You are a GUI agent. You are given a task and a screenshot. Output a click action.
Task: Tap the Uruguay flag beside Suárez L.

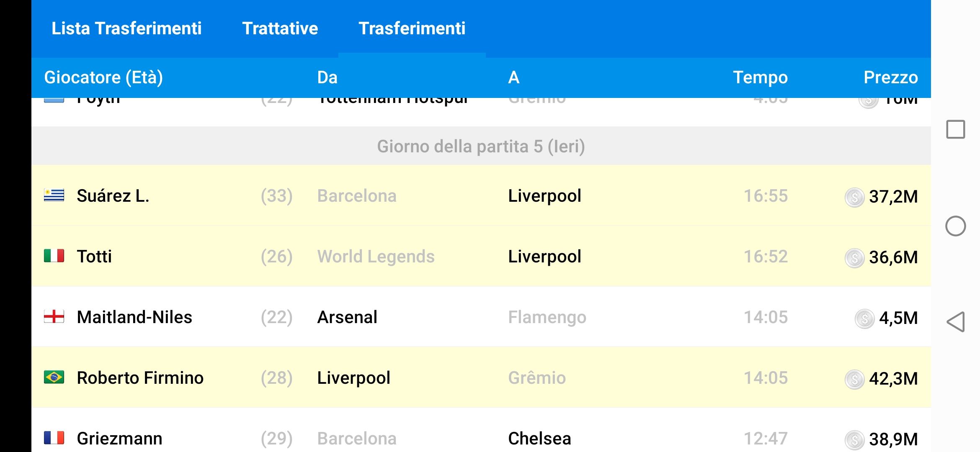pyautogui.click(x=54, y=195)
